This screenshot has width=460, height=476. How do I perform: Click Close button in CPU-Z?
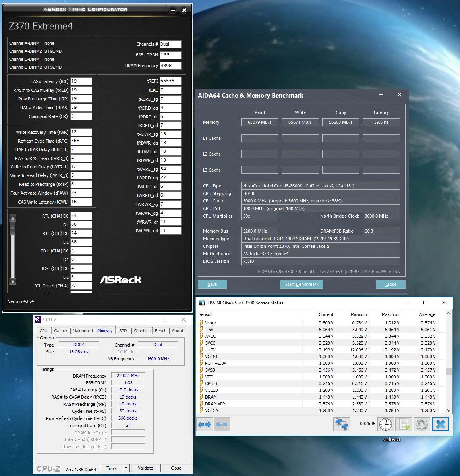[x=176, y=468]
